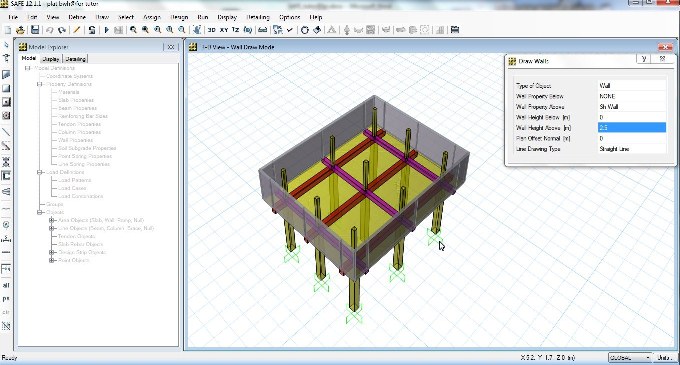
Task: Open the Line Drawing Type 'Straight Line' value
Action: tap(631, 149)
